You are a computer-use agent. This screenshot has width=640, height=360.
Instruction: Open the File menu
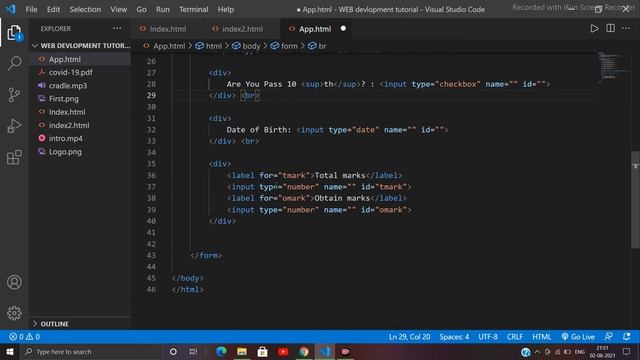[31, 9]
